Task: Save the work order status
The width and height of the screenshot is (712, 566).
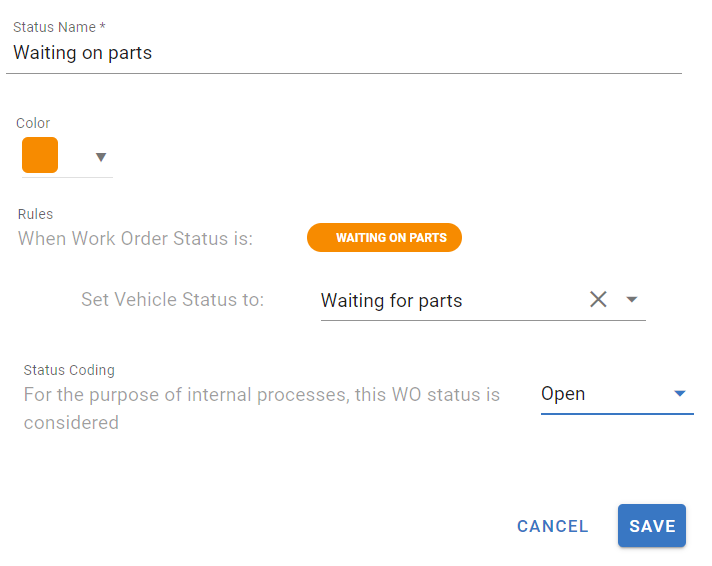Action: pyautogui.click(x=652, y=526)
